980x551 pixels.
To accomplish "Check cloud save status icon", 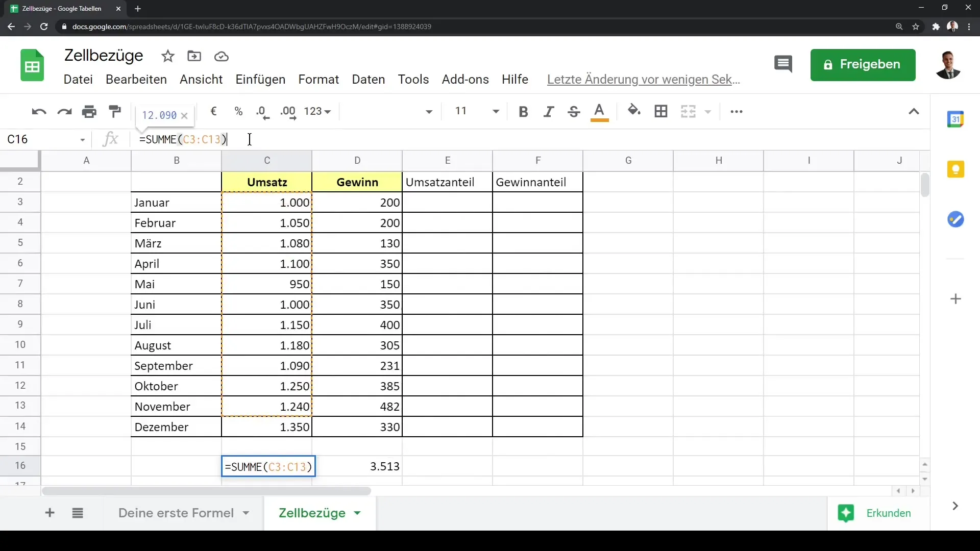I will (221, 57).
